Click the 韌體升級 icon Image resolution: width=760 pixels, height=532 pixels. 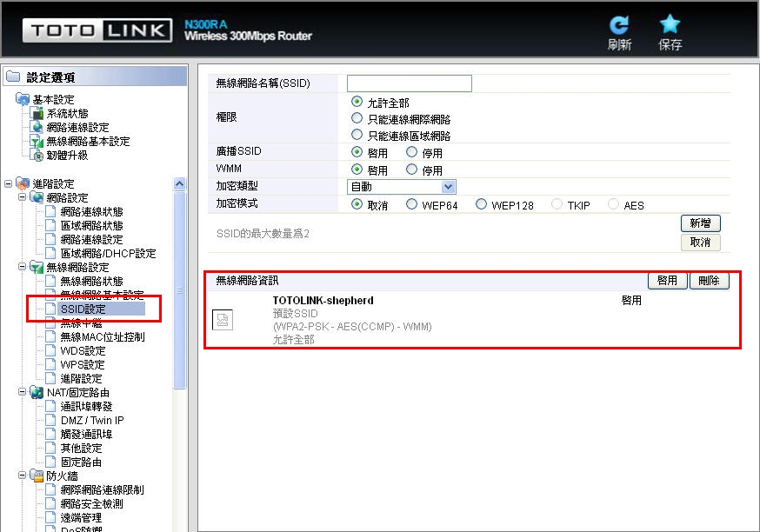pos(37,155)
